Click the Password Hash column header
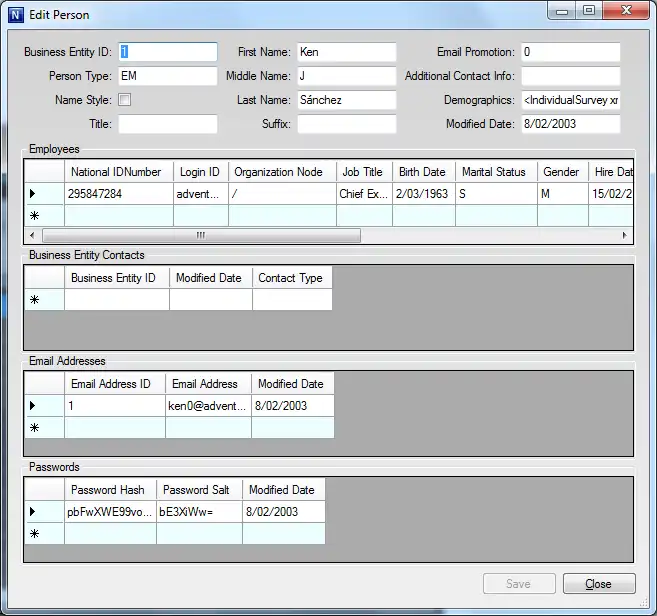The width and height of the screenshot is (657, 616). tap(110, 490)
